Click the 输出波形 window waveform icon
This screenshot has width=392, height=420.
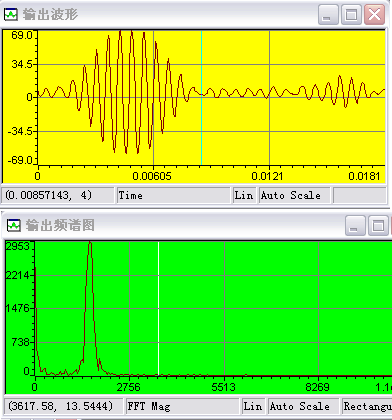10,14
